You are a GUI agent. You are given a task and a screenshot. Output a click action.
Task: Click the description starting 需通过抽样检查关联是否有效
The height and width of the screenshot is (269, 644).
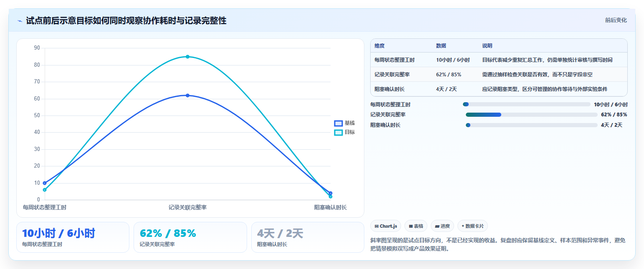point(538,75)
